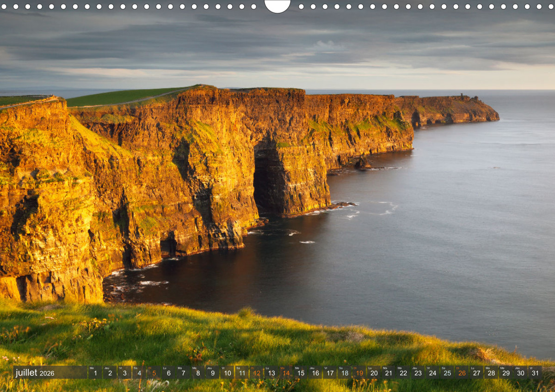Screen dimensions: 555x392
Task: Click the orange Sunday 19 date
Action: (x=359, y=373)
